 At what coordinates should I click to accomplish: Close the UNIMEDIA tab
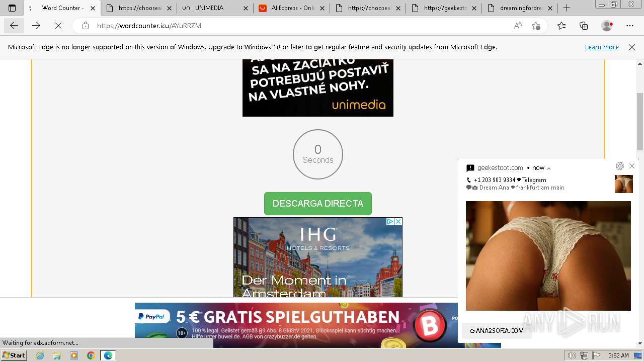coord(246,8)
